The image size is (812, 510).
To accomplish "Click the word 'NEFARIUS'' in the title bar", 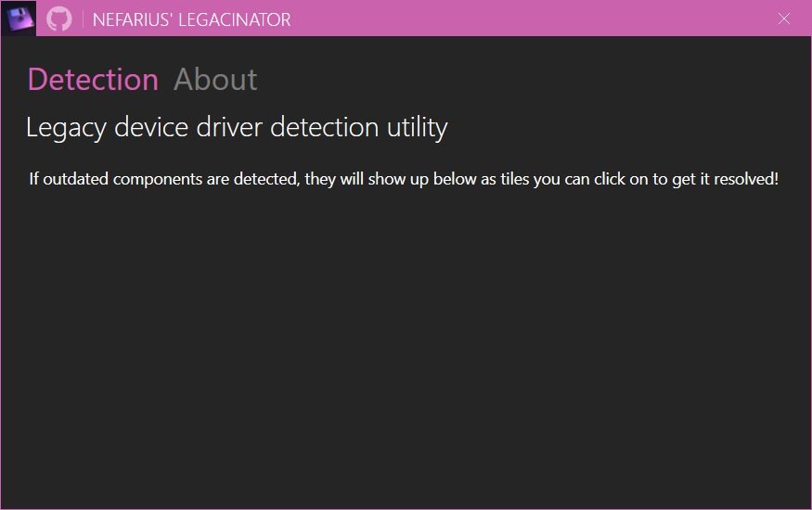I will (x=133, y=19).
